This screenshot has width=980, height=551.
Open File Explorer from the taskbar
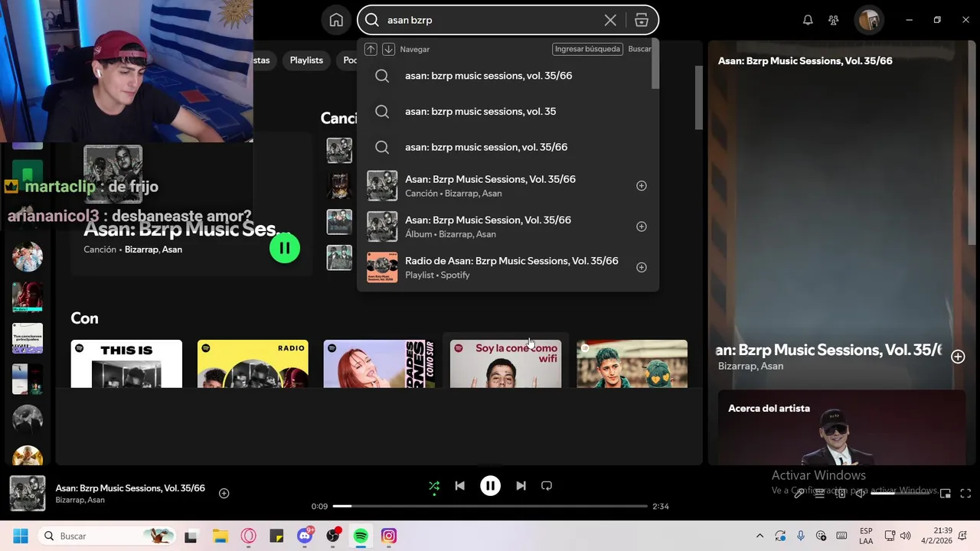pyautogui.click(x=220, y=536)
